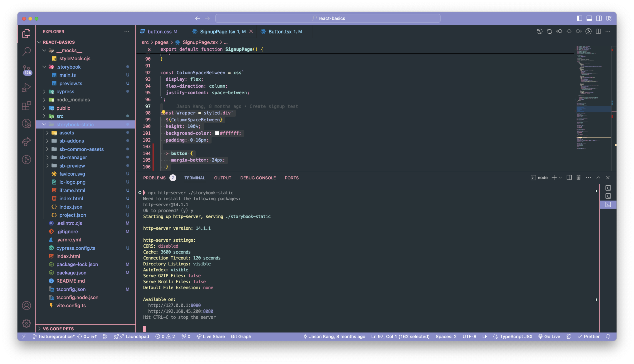The height and width of the screenshot is (364, 634).
Task: Open the terminal launch profile dropdown arrow
Action: pyautogui.click(x=560, y=177)
